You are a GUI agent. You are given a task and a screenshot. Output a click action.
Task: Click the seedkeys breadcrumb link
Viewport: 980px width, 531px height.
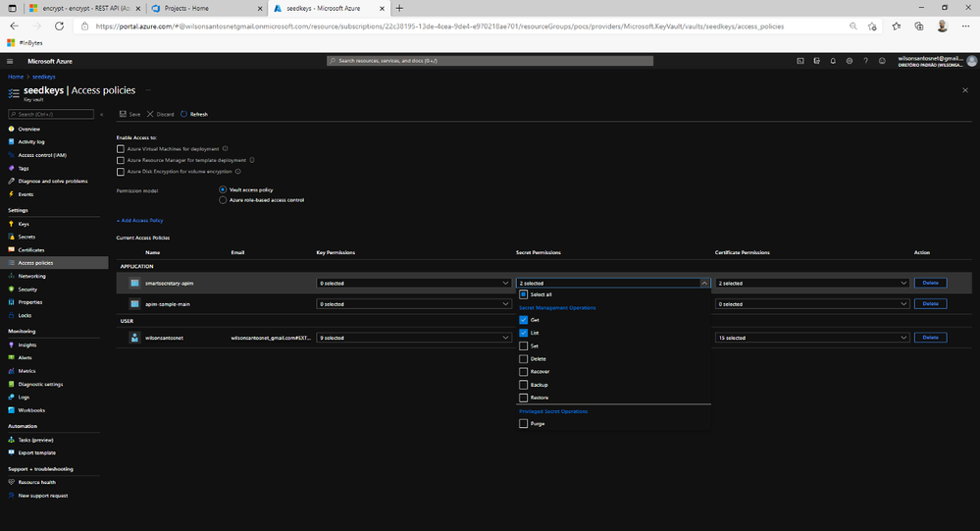(x=44, y=77)
